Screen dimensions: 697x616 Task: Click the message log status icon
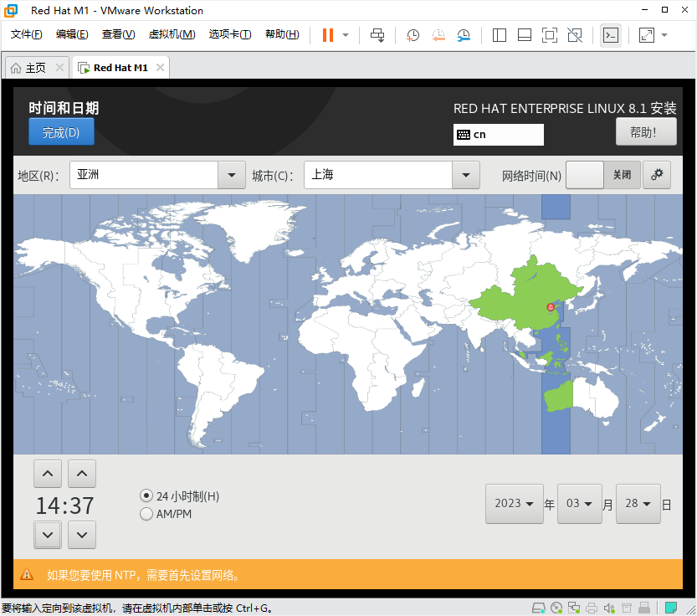671,608
